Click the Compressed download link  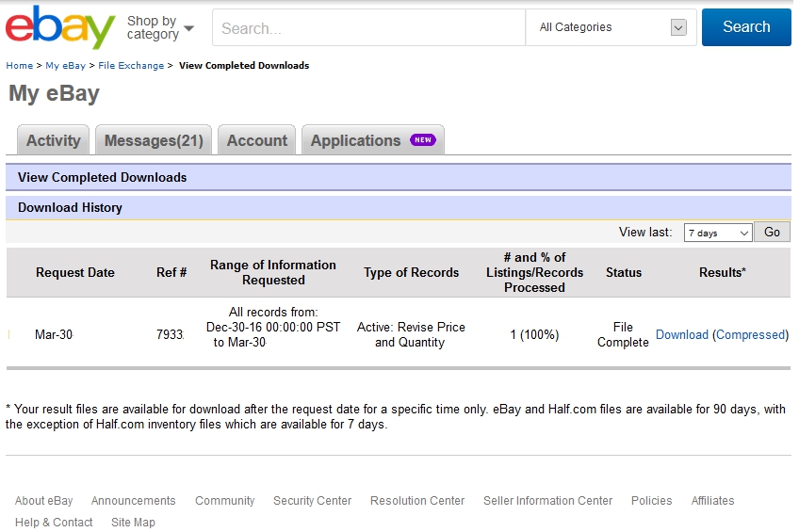(751, 334)
